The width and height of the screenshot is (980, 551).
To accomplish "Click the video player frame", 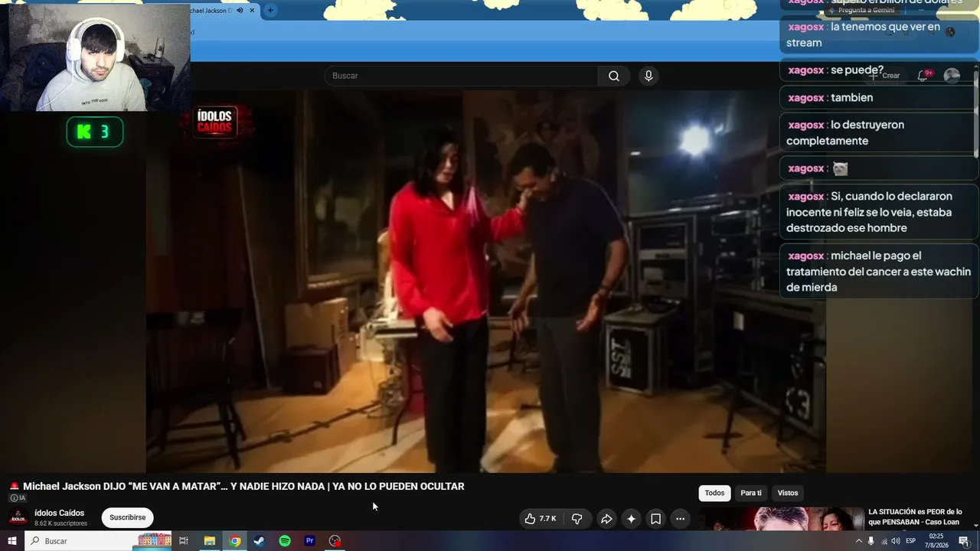I will click(485, 281).
